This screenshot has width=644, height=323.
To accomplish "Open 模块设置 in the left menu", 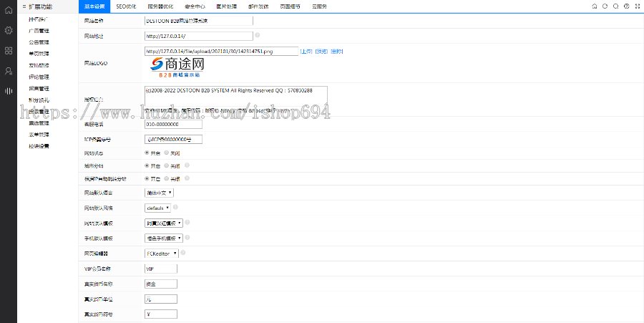I will click(39, 146).
